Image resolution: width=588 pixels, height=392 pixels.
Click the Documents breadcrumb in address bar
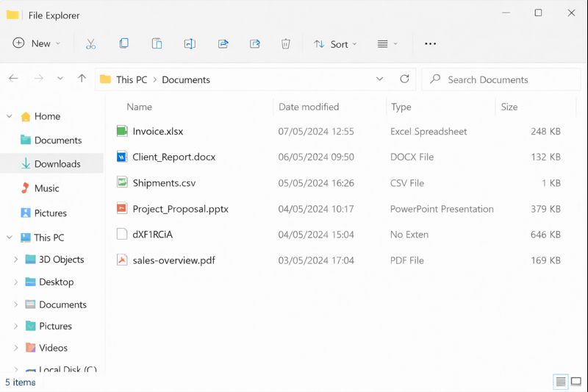186,79
